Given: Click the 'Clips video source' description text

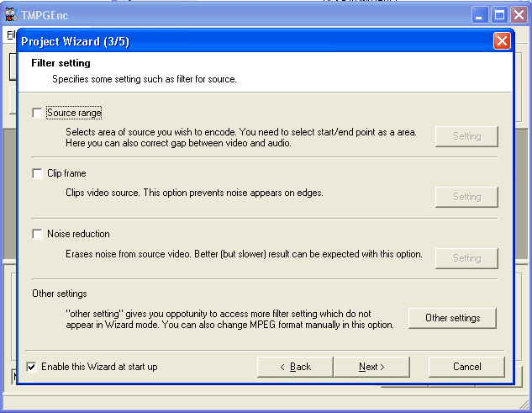Looking at the screenshot, I should coord(194,193).
